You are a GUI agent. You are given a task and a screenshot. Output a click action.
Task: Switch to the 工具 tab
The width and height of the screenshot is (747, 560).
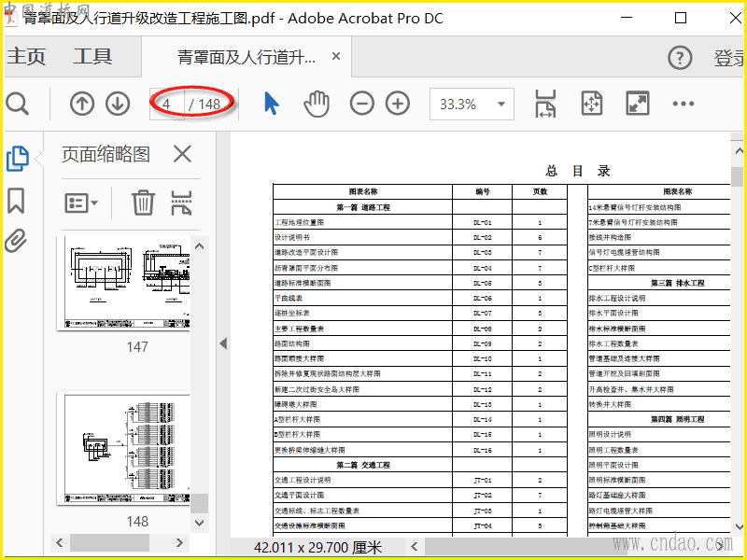[92, 57]
